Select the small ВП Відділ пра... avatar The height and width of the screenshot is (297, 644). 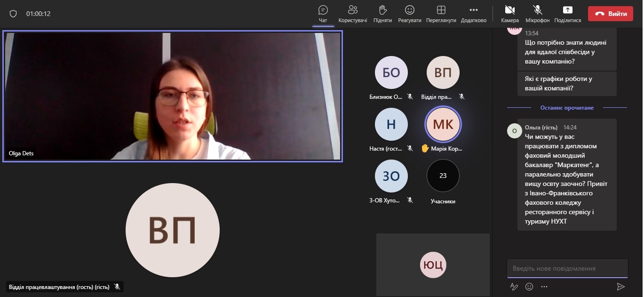click(443, 72)
